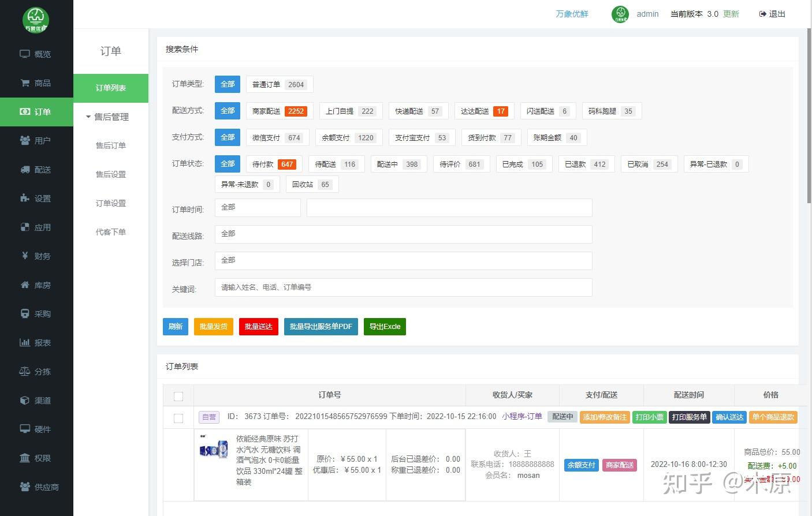The image size is (812, 516).
Task: Open 财务 yen icon sidebar item
Action: click(x=36, y=256)
